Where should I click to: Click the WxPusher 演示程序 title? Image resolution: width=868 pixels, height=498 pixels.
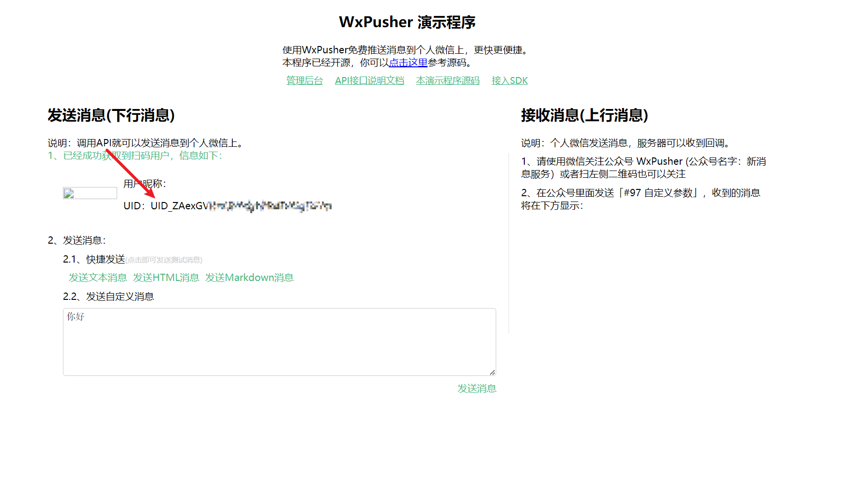(407, 22)
